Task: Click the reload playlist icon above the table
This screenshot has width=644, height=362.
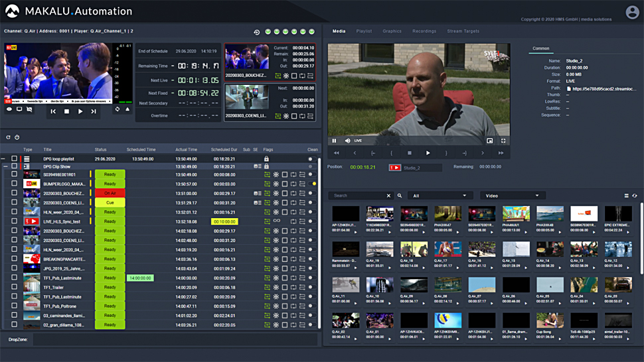Action: [x=8, y=137]
